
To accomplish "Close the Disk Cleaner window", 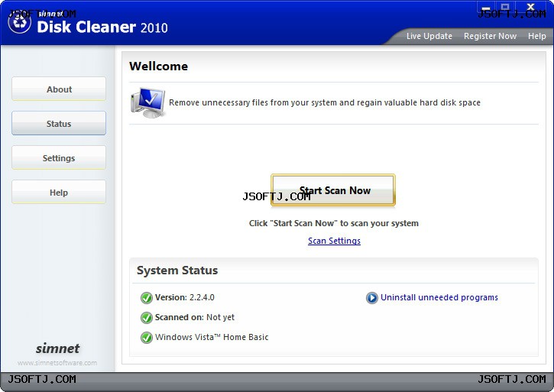I will coord(530,7).
